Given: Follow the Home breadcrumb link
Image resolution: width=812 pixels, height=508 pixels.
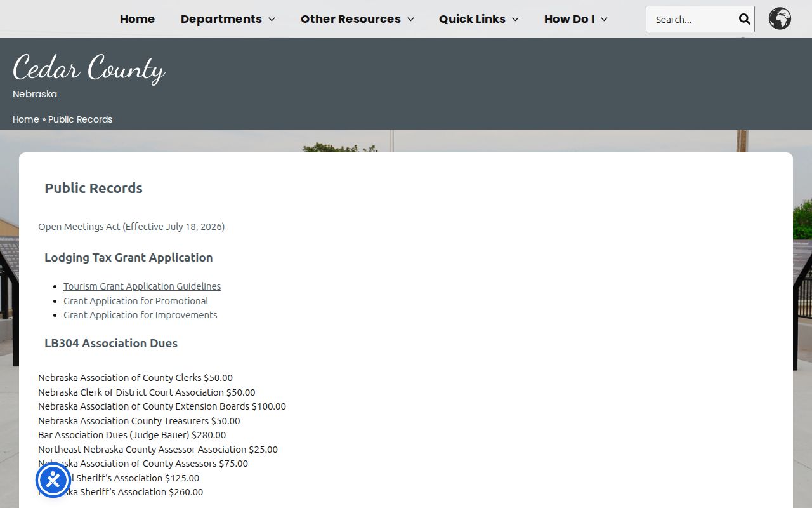Looking at the screenshot, I should [26, 119].
